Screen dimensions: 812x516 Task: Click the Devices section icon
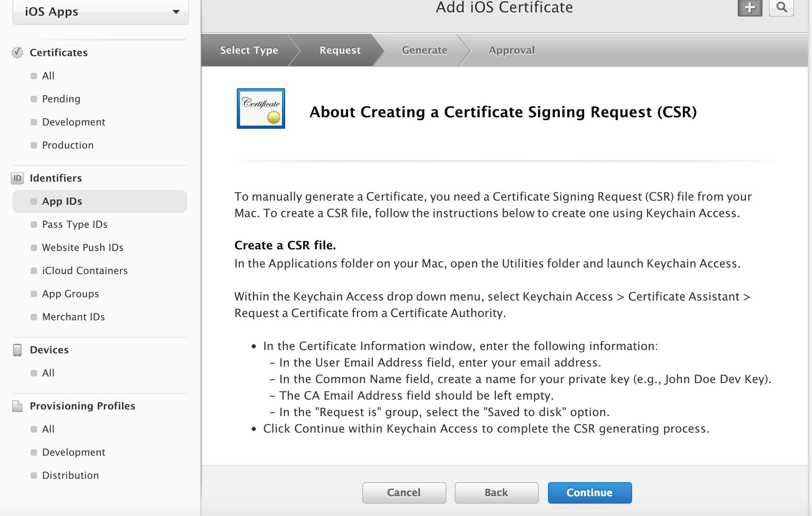pos(17,350)
